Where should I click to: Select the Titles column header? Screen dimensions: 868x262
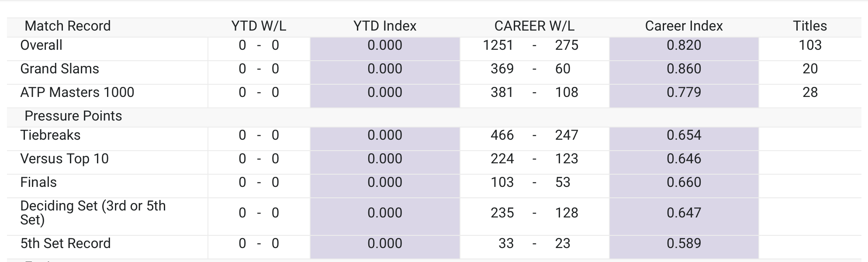point(810,26)
